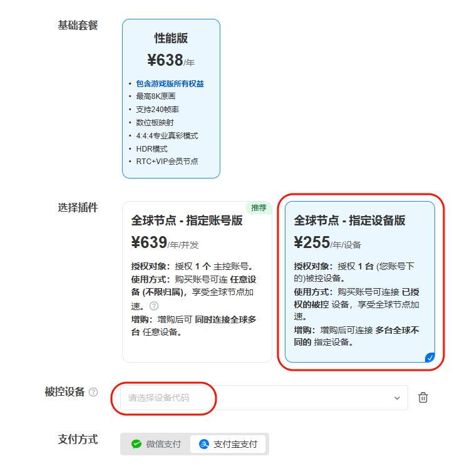Delete the controlled device row with trash icon
Image resolution: width=457 pixels, height=476 pixels.
click(x=423, y=398)
